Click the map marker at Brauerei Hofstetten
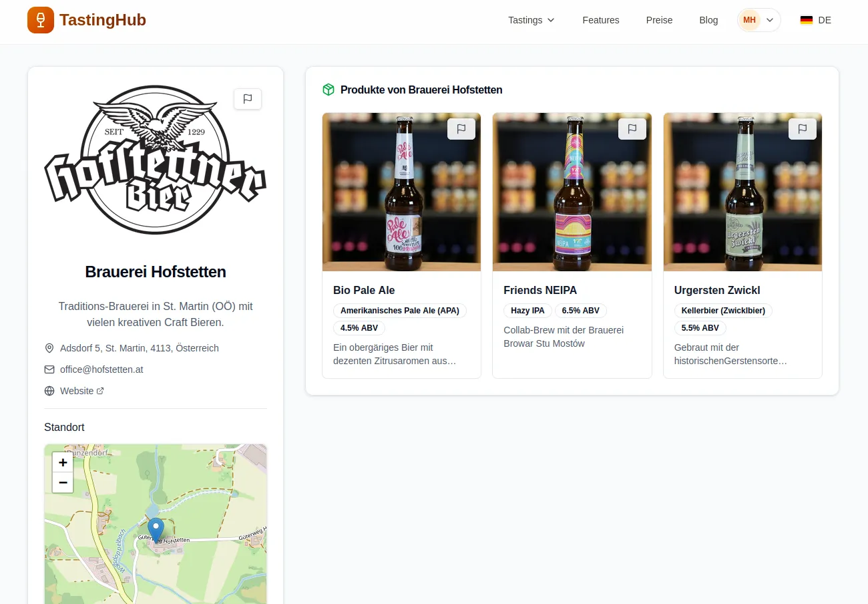The height and width of the screenshot is (604, 868). [156, 529]
